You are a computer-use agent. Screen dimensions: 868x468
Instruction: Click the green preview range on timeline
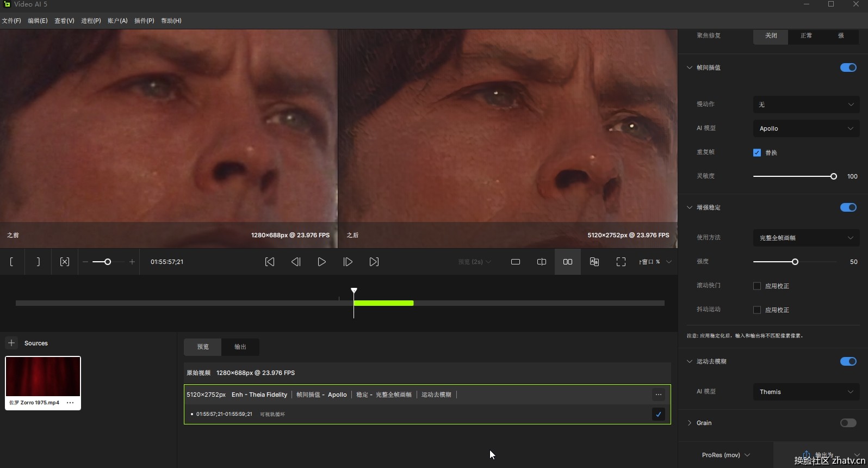point(384,303)
